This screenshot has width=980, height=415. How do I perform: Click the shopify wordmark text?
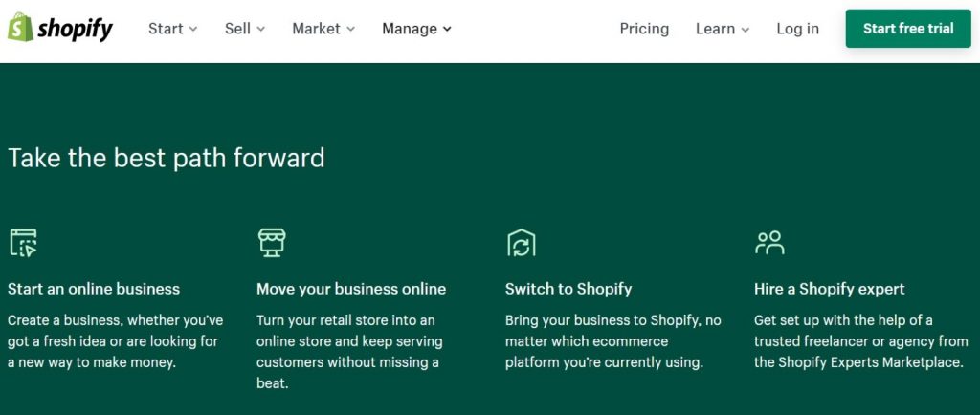click(x=75, y=29)
